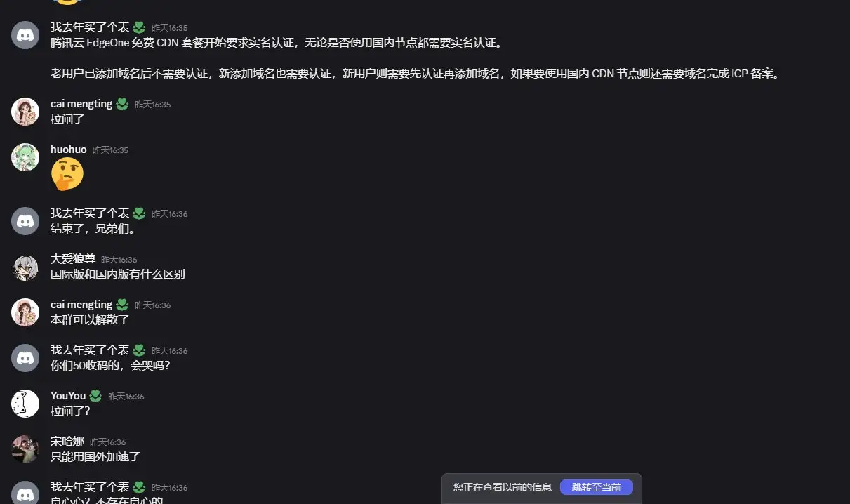Open avatar beside the 腾讯云 EdgeOne message

pyautogui.click(x=25, y=35)
